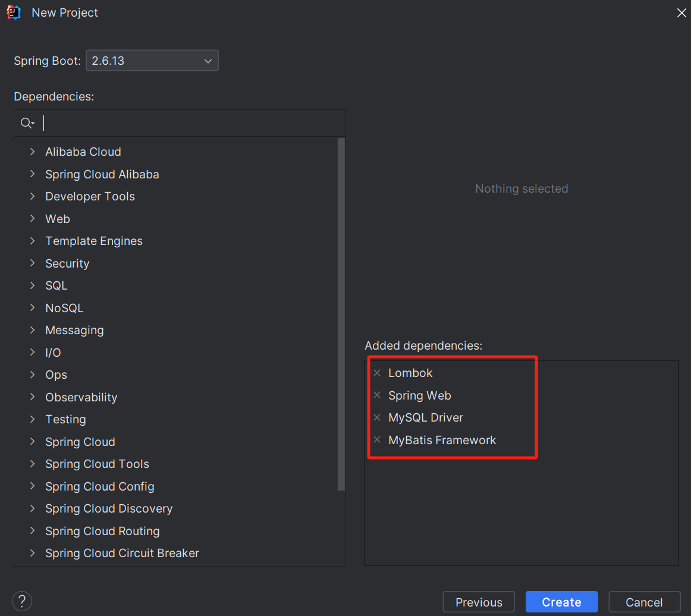The width and height of the screenshot is (691, 616).
Task: Remove the MySQL Driver dependency
Action: [x=377, y=417]
